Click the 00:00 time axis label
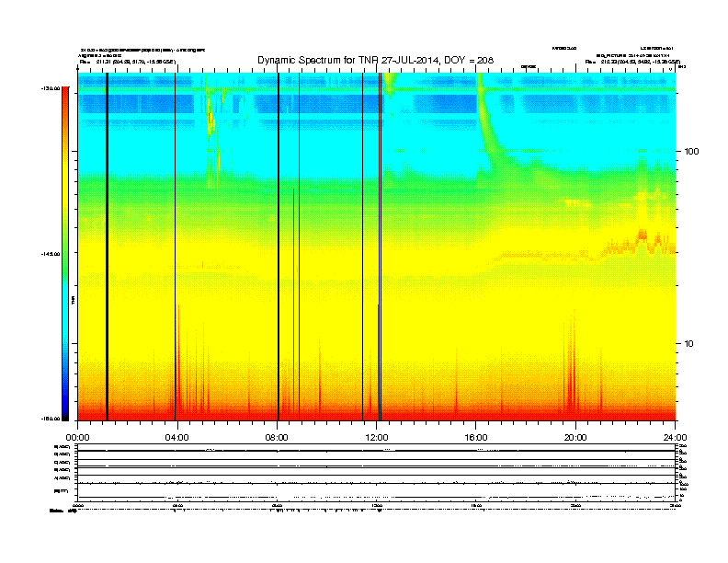 [x=77, y=438]
